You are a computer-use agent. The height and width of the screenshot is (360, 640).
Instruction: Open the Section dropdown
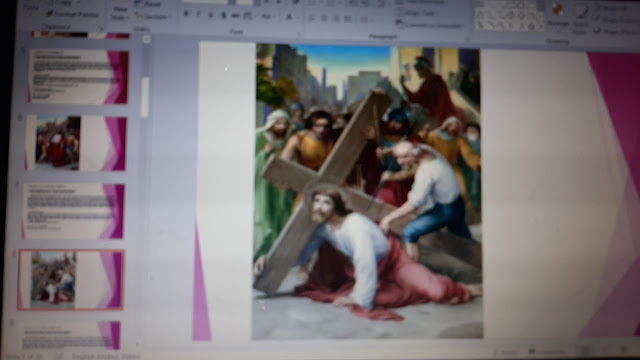tap(152, 17)
